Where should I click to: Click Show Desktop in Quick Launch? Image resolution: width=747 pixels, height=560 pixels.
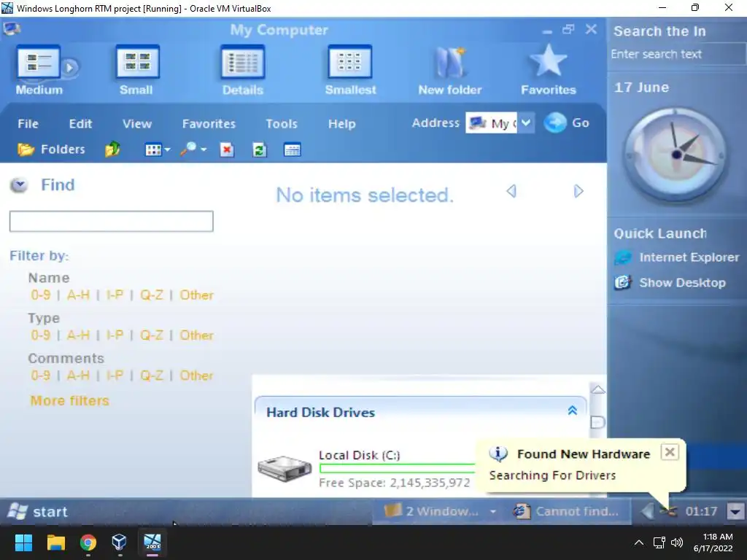(x=670, y=283)
